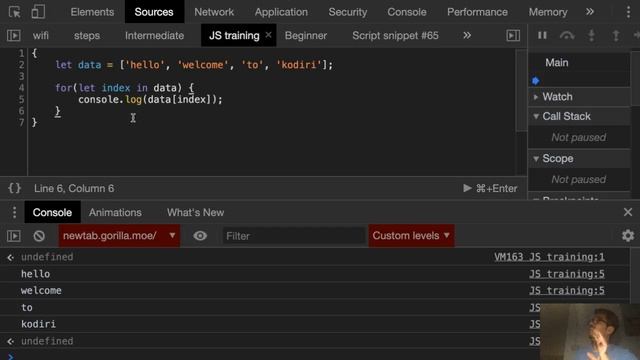Clear the console
The image size is (640, 360).
pyautogui.click(x=39, y=236)
